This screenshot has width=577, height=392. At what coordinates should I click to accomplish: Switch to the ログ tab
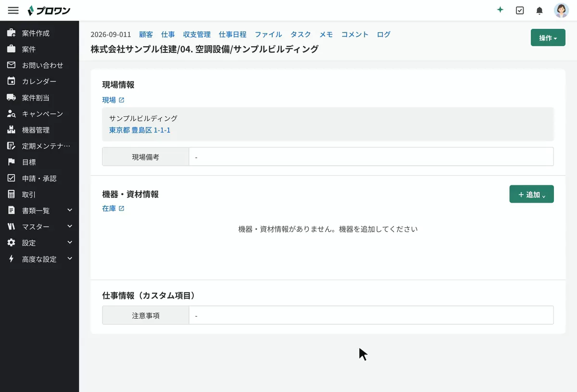384,35
